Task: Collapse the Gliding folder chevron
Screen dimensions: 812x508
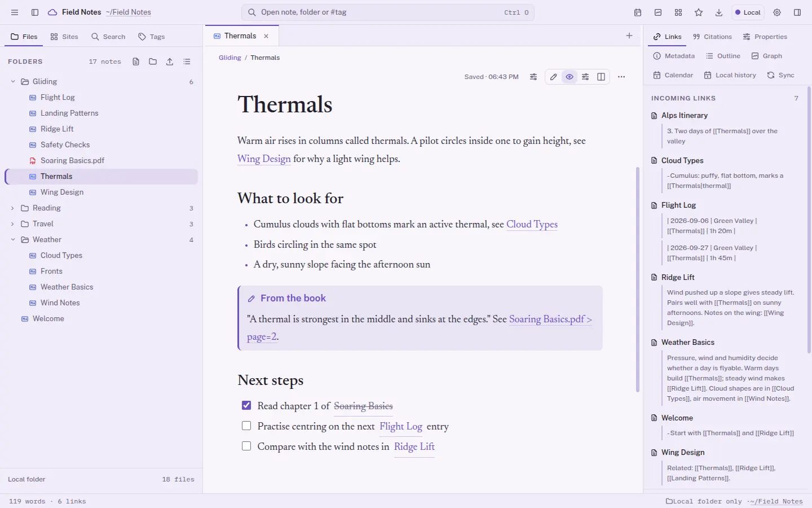Action: click(x=13, y=81)
